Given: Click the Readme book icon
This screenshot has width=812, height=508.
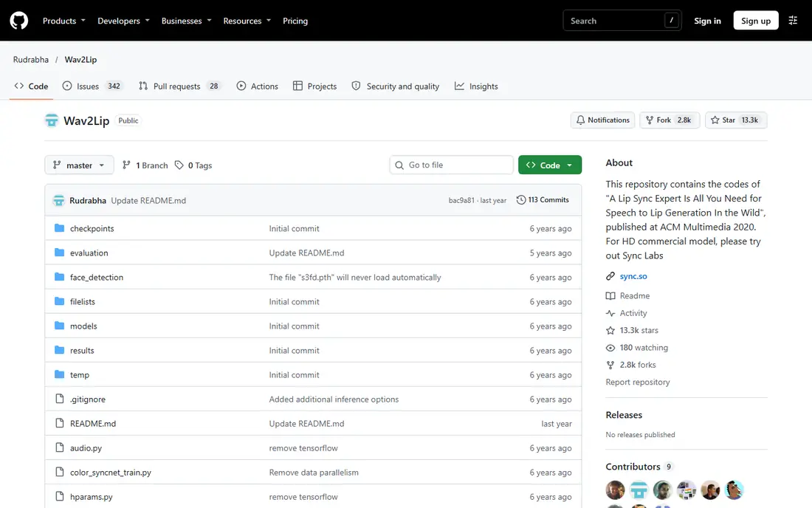Looking at the screenshot, I should (610, 295).
